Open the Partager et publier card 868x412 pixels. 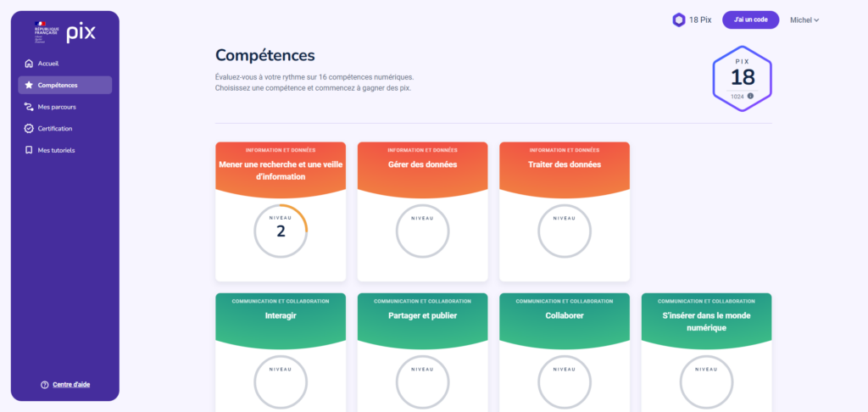[x=422, y=352]
